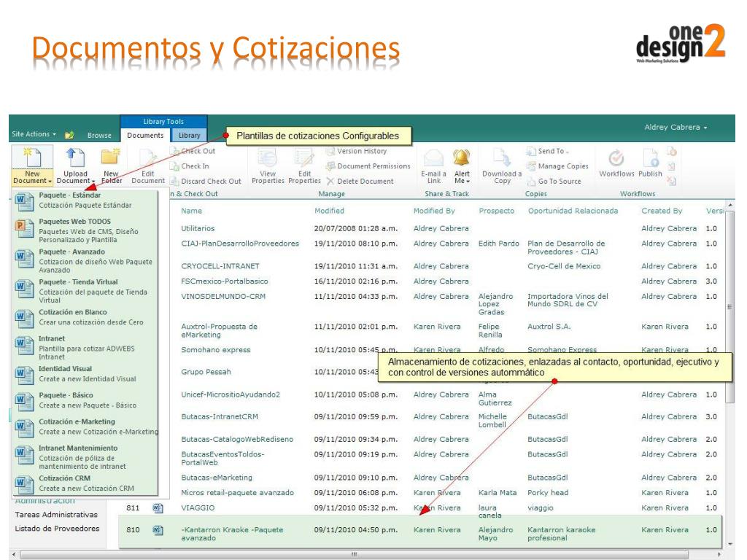Sort by the Name column header
This screenshot has height=560, width=747.
[192, 211]
